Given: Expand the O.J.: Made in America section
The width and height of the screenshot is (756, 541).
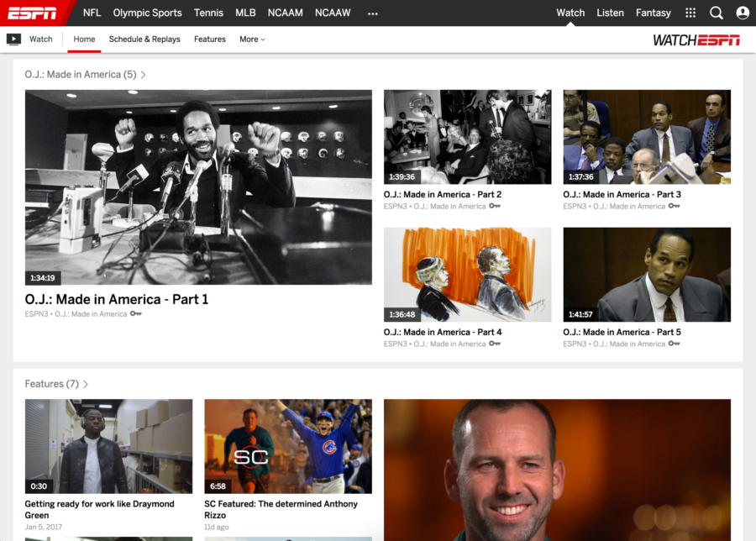Looking at the screenshot, I should click(144, 74).
